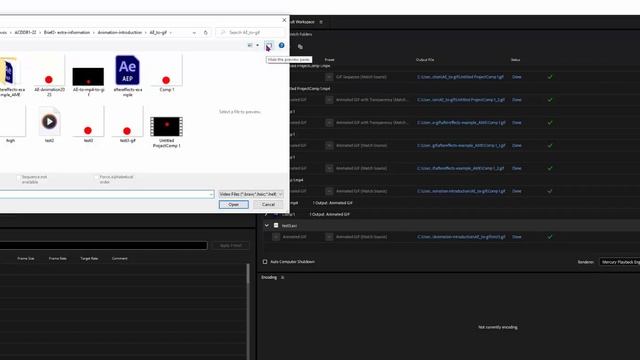Open preset dropdown for GIF Sequence row
The width and height of the screenshot is (640, 360).
tap(329, 77)
